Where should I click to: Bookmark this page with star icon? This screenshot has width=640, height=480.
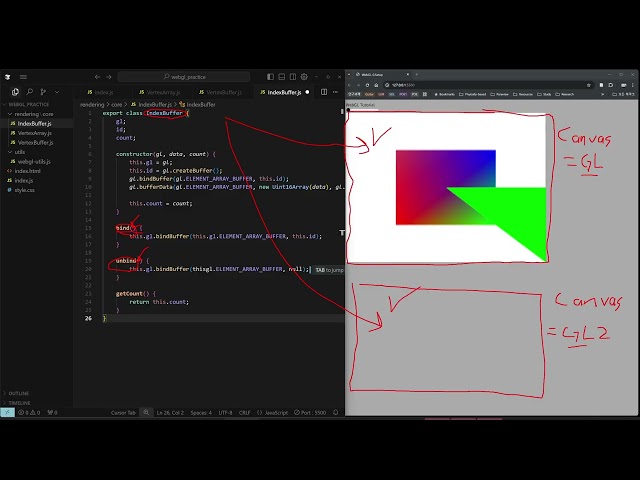coord(589,85)
